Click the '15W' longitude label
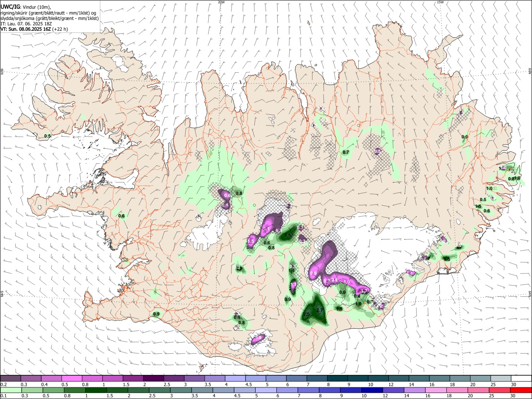 click(x=440, y=2)
